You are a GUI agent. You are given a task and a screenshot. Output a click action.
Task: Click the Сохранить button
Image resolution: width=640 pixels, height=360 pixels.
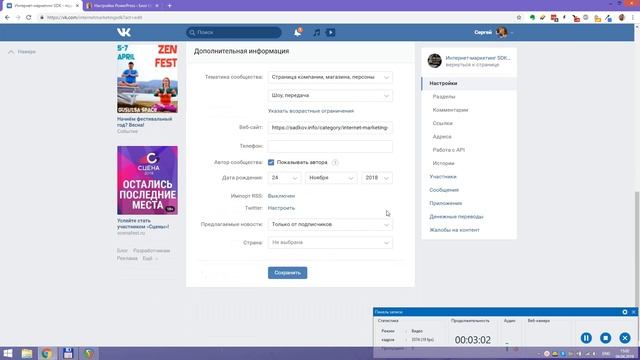tap(287, 273)
